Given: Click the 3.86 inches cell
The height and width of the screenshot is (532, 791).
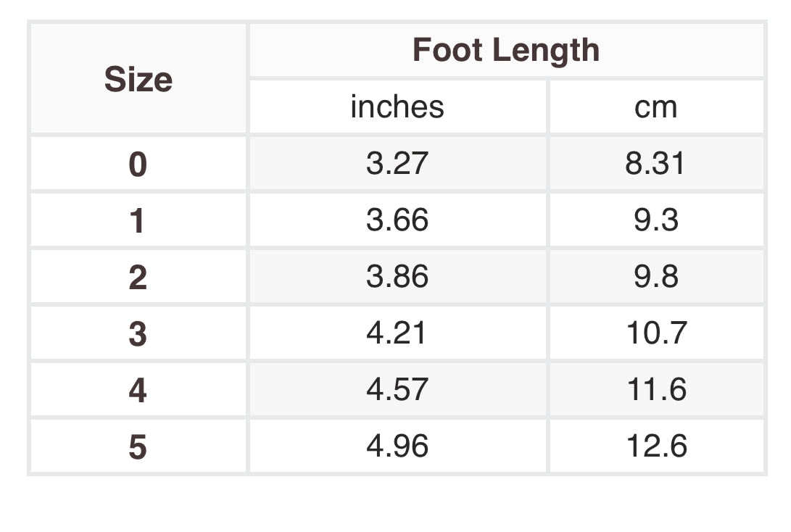Looking at the screenshot, I should (x=397, y=277).
